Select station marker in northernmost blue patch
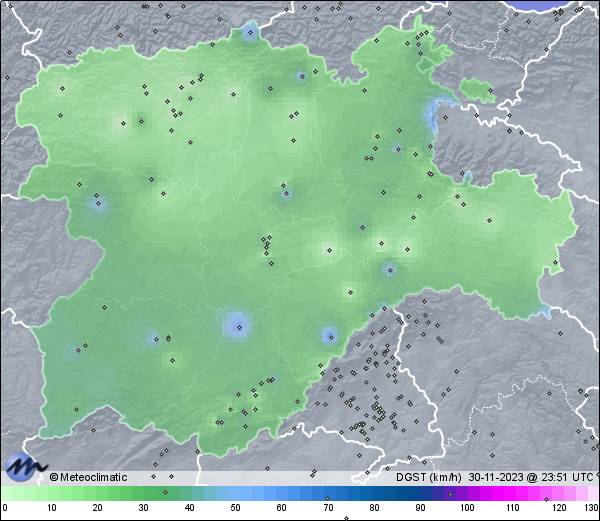Viewport: 600px width, 521px height. 251,33
